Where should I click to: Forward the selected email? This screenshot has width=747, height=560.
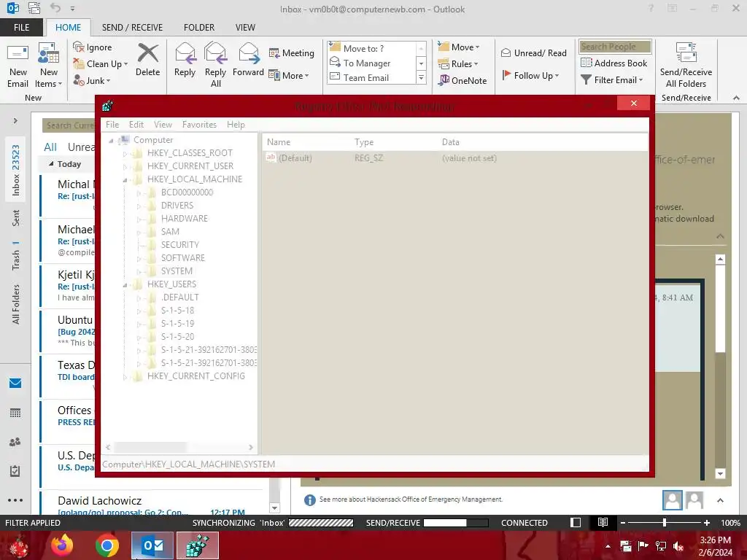tap(248, 60)
